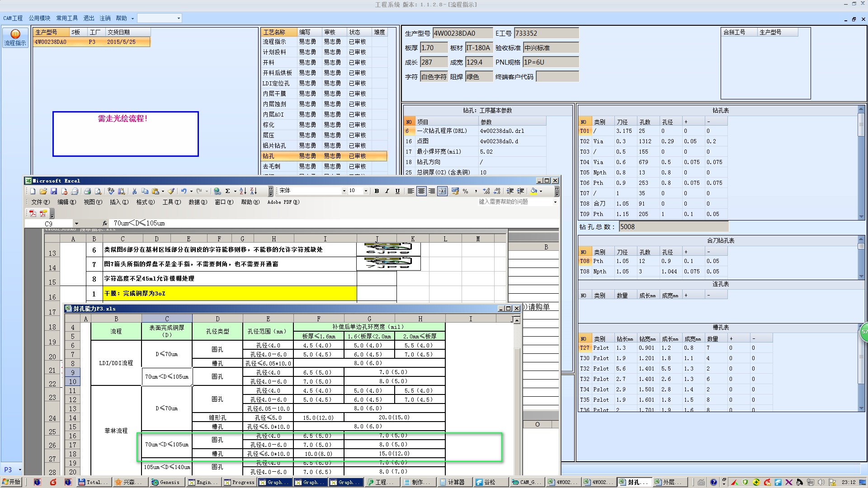Viewport: 868px width, 488px height.
Task: Click the sort ascending icon
Action: pos(243,191)
